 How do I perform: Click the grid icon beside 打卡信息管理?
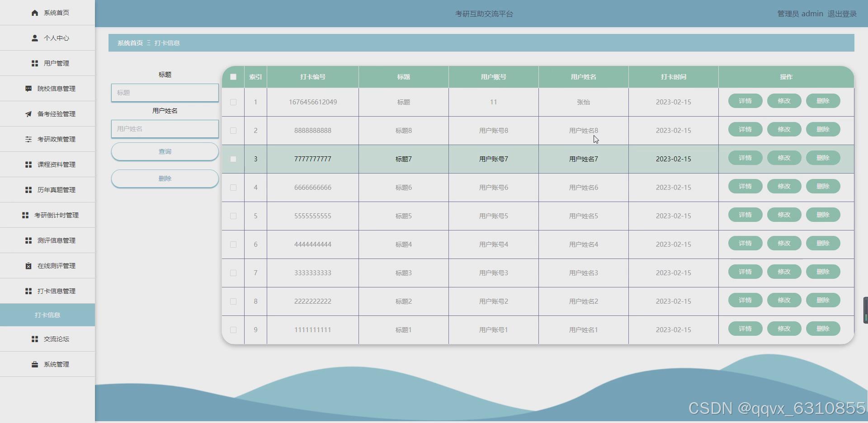(x=28, y=291)
